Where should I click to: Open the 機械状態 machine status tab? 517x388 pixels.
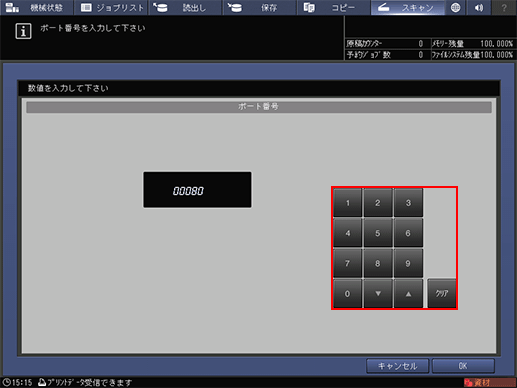(x=37, y=8)
